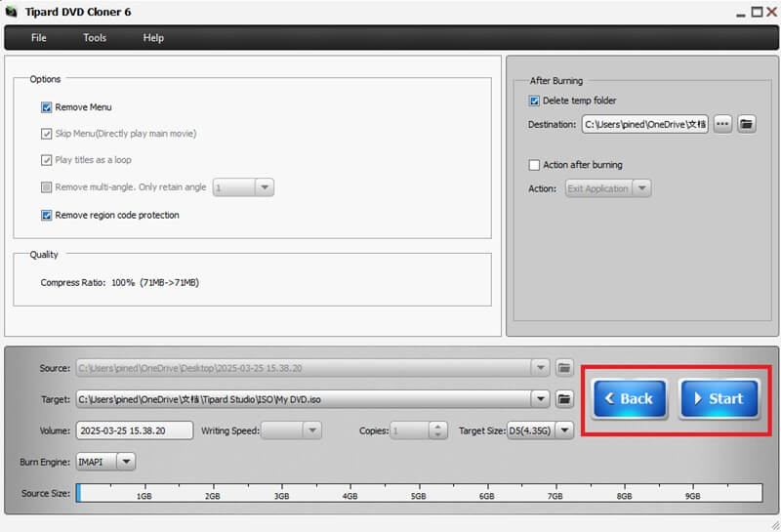Uncheck the Remove Menu option
Screen dimensions: 781x532
(46, 107)
